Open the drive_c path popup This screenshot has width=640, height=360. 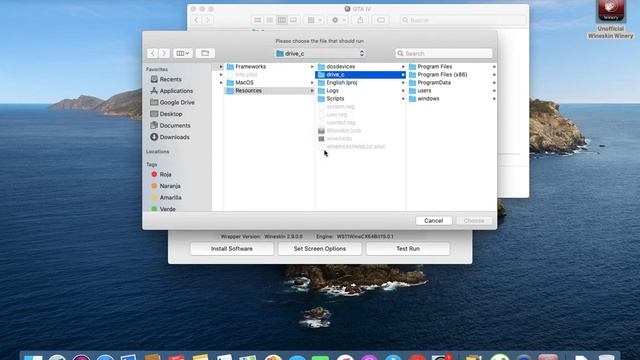coord(320,53)
